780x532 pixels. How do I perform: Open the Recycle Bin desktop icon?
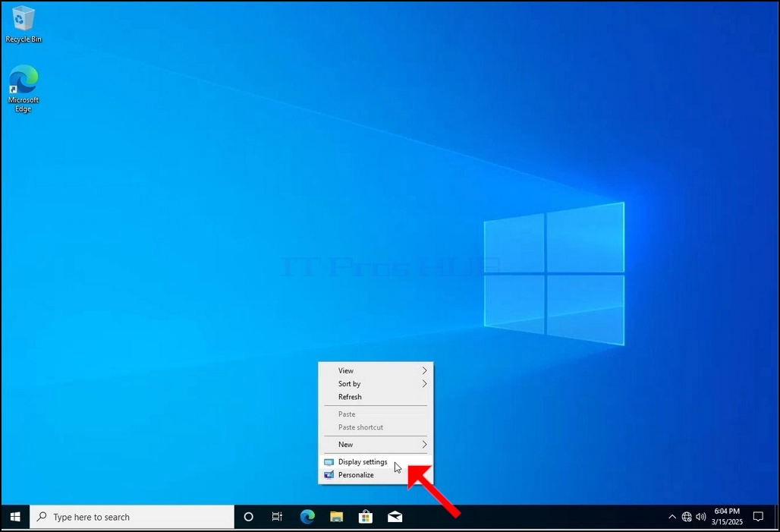pyautogui.click(x=23, y=25)
